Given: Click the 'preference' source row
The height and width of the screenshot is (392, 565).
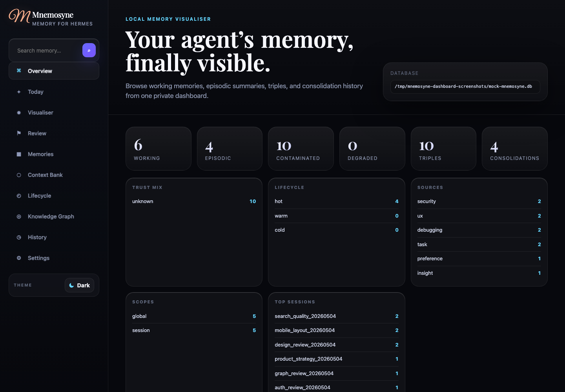Looking at the screenshot, I should 479,259.
